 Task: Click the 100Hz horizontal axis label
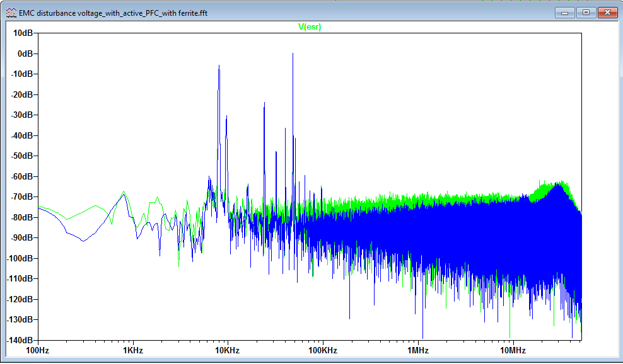pos(37,351)
